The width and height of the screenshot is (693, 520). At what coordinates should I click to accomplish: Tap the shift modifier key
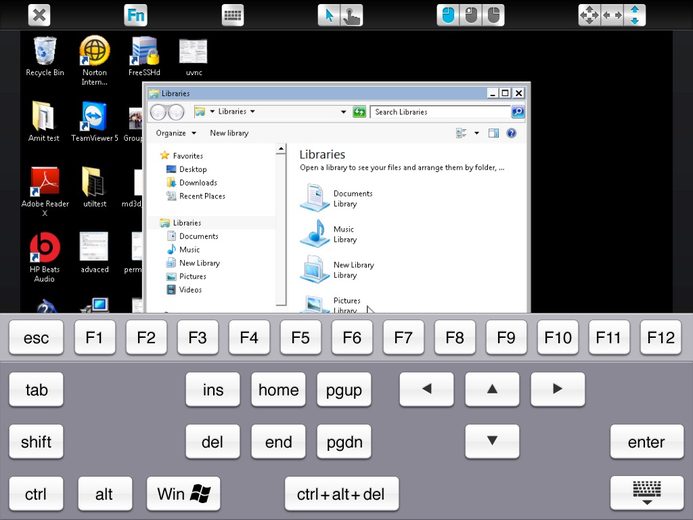(36, 442)
